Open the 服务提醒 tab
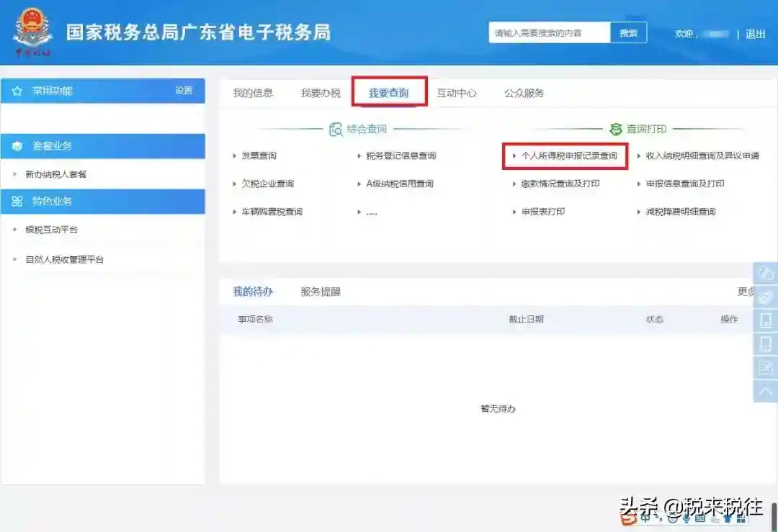 321,292
